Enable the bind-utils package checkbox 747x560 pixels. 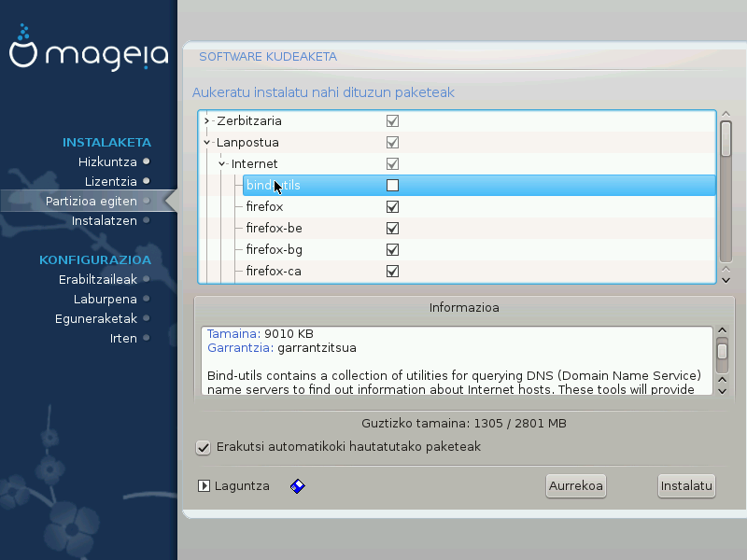[x=392, y=186]
